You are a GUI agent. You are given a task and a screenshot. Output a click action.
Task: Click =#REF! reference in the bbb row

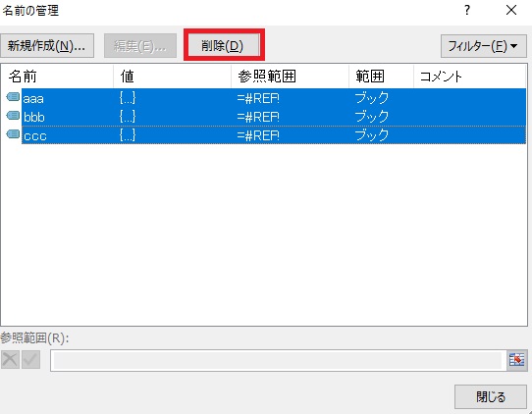click(x=258, y=117)
